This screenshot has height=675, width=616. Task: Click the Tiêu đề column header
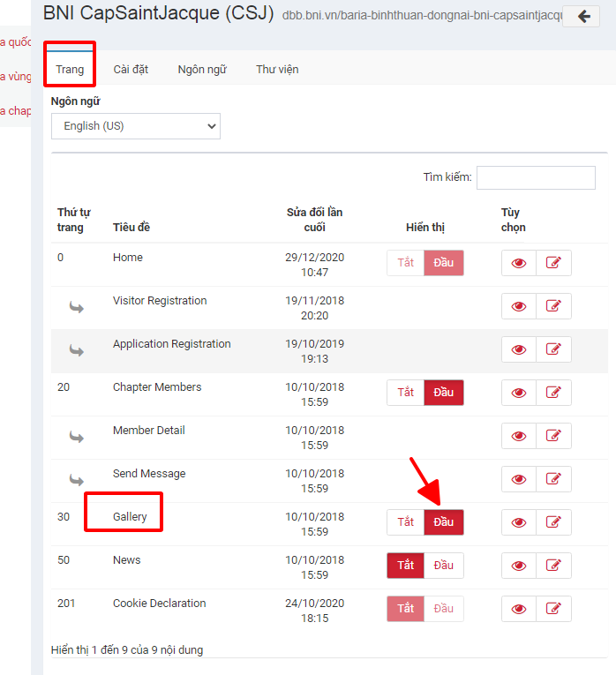coord(131,228)
